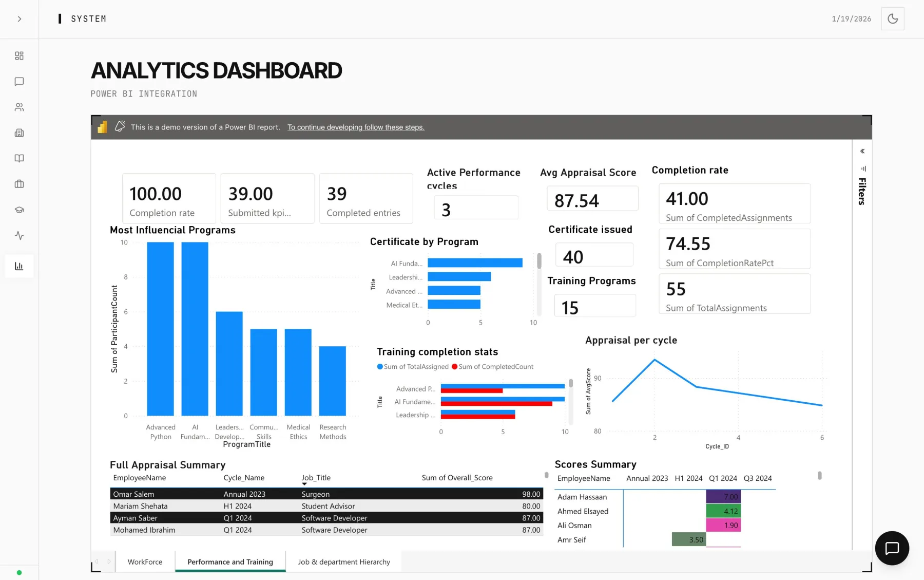Sort by Sum of Overall_Score column header
924x580 pixels.
coord(457,478)
